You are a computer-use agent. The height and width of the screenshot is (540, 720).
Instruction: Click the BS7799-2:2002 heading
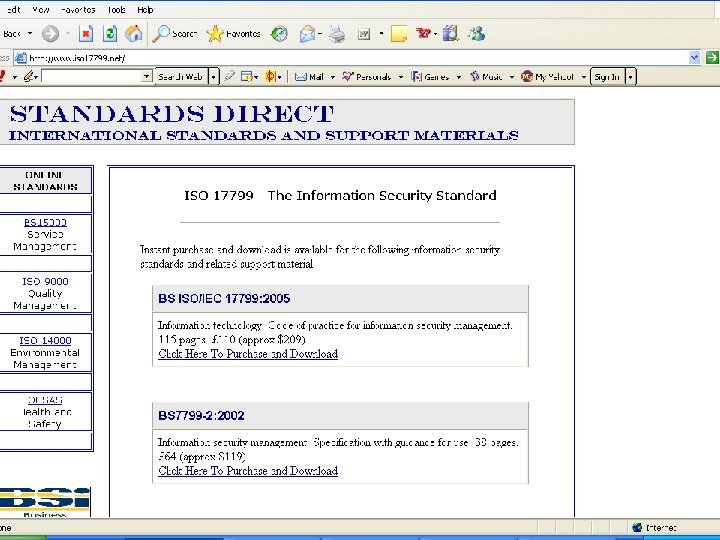(x=201, y=416)
